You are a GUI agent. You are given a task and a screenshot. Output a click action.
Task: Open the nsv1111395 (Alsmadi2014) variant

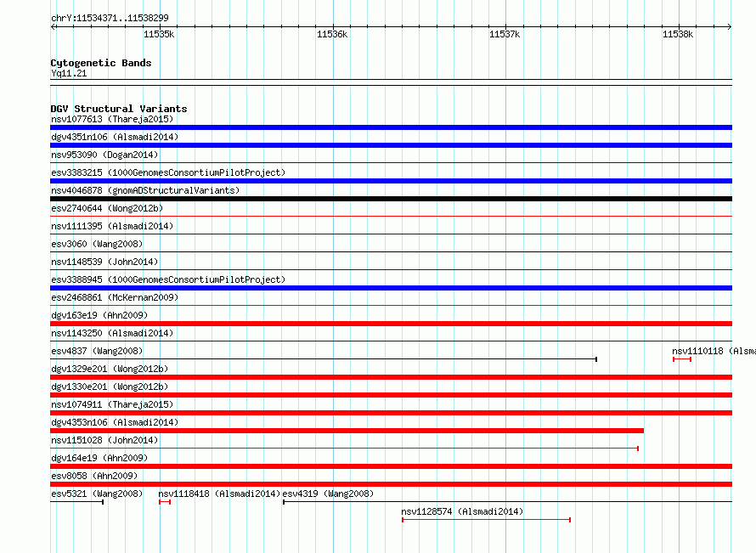coord(112,226)
